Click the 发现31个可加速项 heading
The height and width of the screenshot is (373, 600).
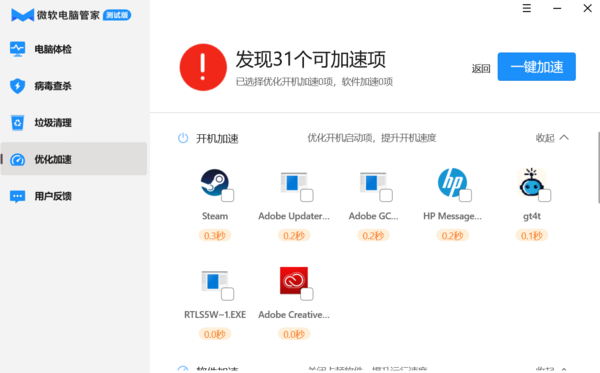[310, 59]
